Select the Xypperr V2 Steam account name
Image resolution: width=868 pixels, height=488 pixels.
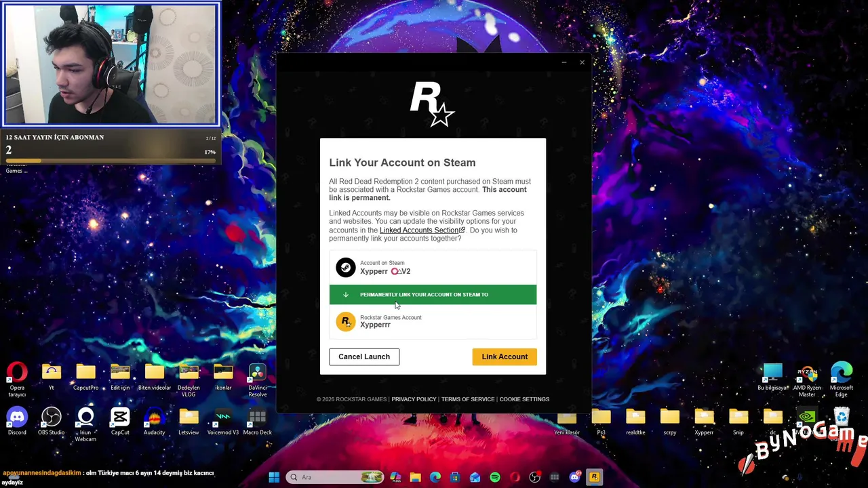(385, 271)
